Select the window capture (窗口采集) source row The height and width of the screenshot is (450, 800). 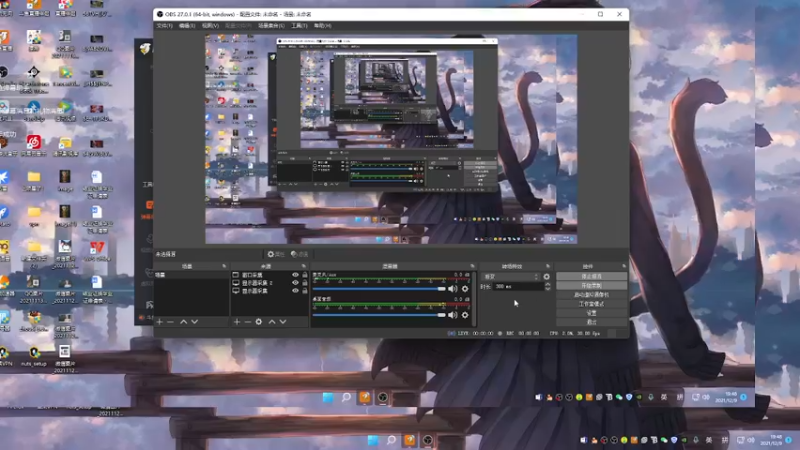[270, 275]
